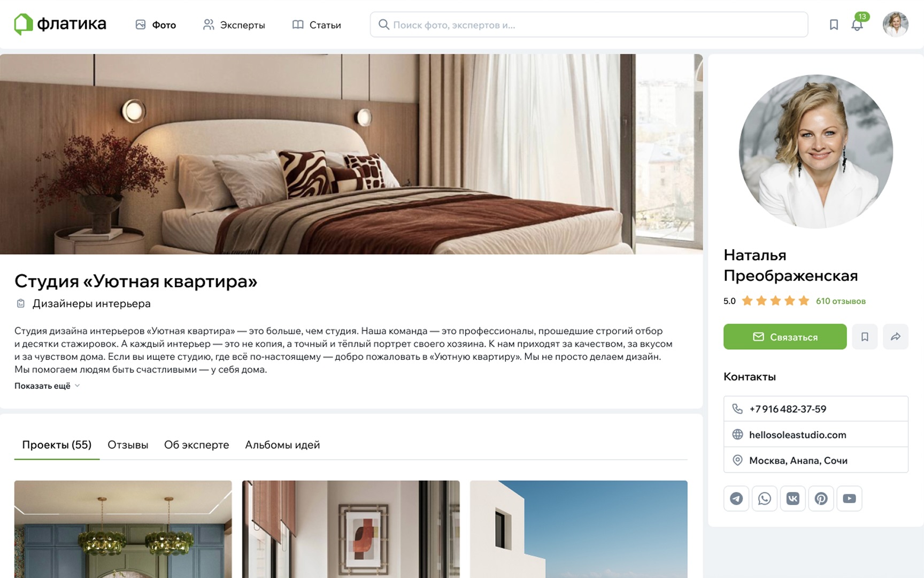This screenshot has height=578, width=924.
Task: Open the Об эксперте tab
Action: point(196,445)
